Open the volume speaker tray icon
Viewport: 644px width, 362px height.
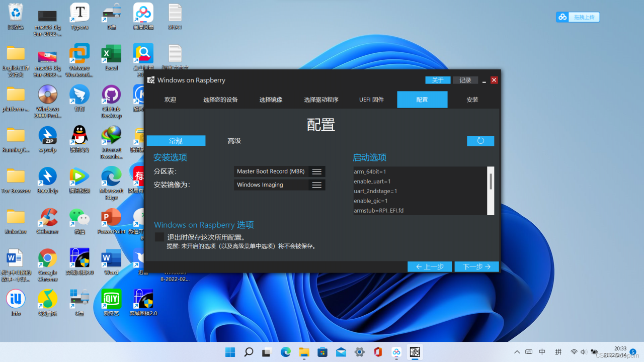584,352
